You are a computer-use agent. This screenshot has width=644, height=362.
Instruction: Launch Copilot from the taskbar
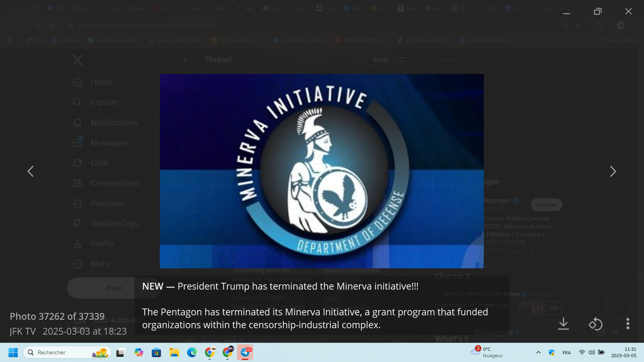pos(139,353)
